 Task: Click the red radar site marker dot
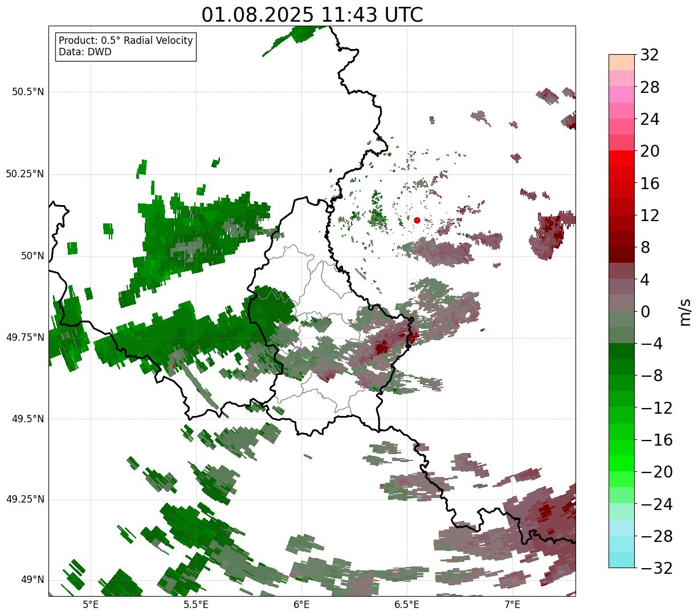(x=417, y=220)
